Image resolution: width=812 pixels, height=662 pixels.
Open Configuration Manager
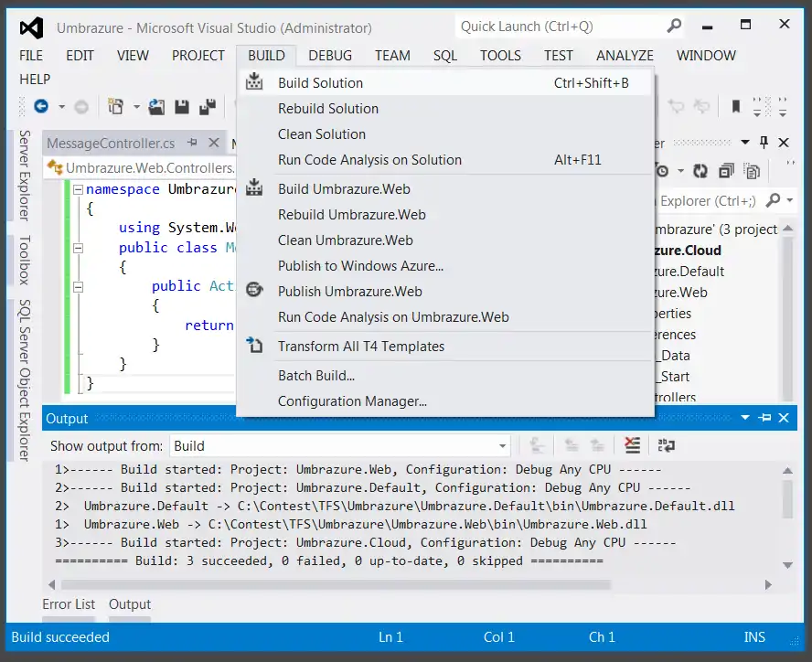click(445, 401)
